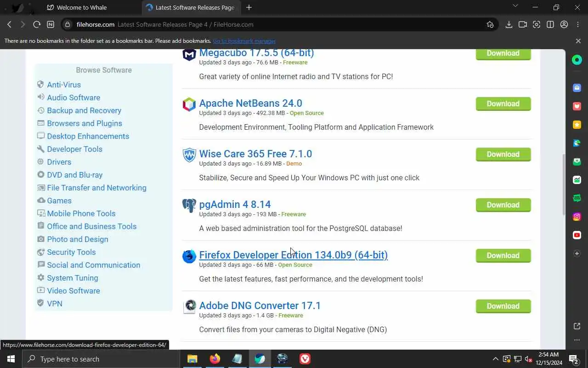
Task: Click the Firefox Developer Edition logo icon
Action: 189,256
